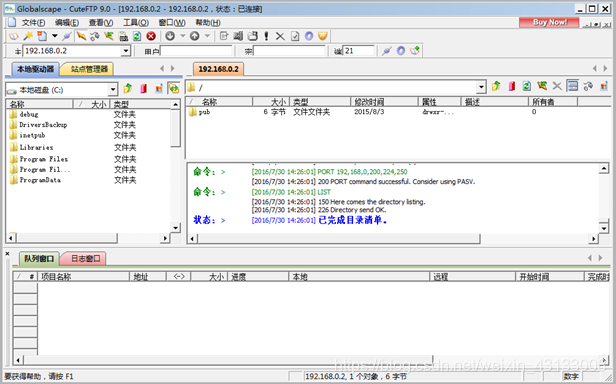Viewport: 616px width, 384px height.
Task: Click the red Stop transfer icon
Action: click(151, 36)
